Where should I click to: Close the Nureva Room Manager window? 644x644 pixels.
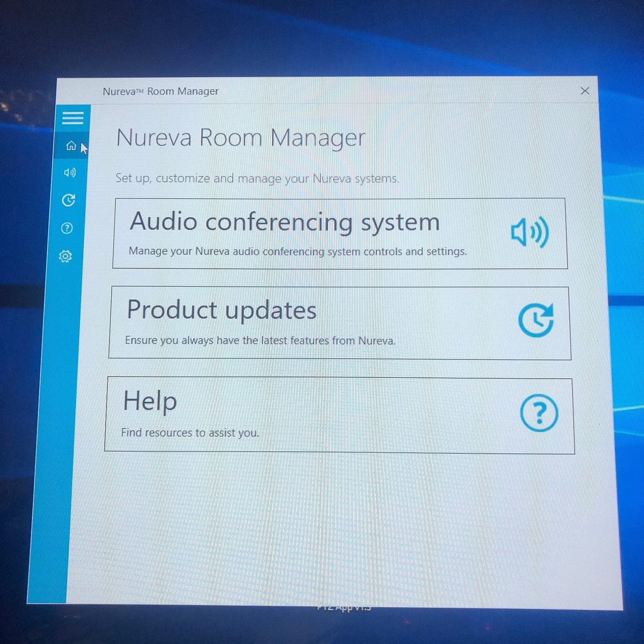(585, 91)
